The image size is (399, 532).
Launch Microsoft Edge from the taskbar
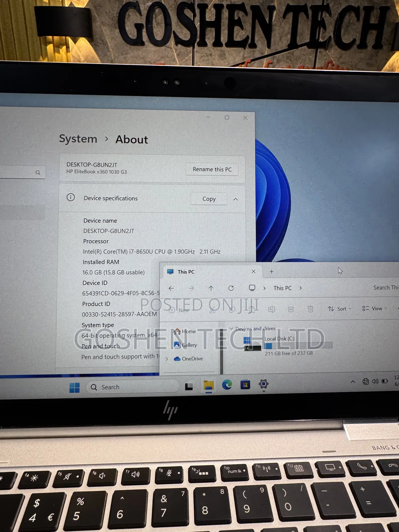click(227, 385)
